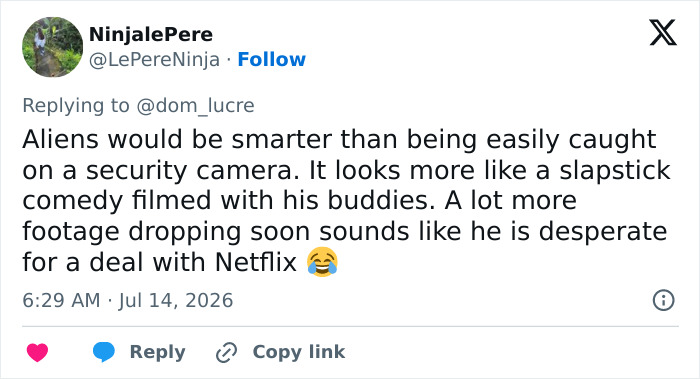700x379 pixels.
Task: Click the word Netflix in the tweet
Action: click(256, 262)
